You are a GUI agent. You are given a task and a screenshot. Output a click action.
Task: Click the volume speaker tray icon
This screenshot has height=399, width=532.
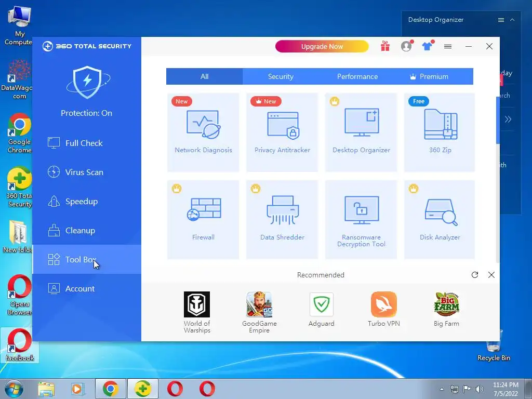[x=480, y=389]
